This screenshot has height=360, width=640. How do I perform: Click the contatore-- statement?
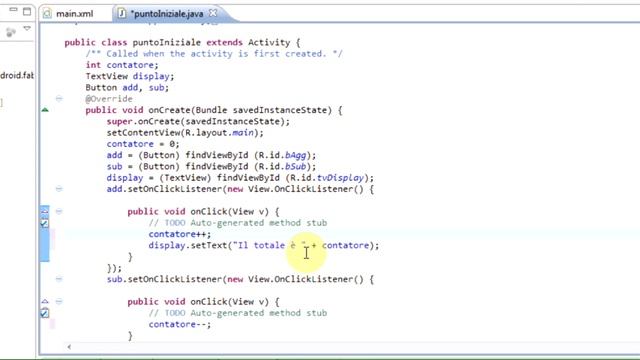point(180,324)
